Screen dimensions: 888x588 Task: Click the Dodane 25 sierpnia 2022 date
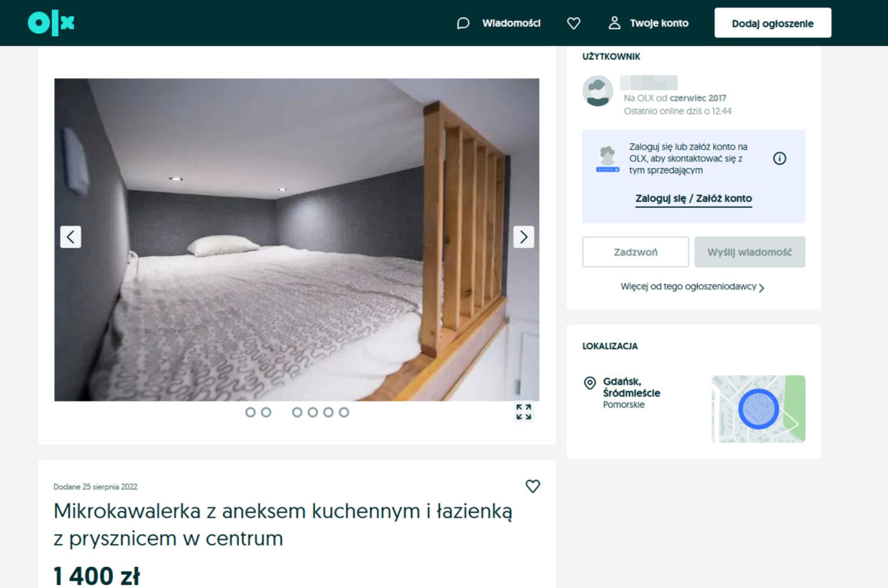[95, 486]
